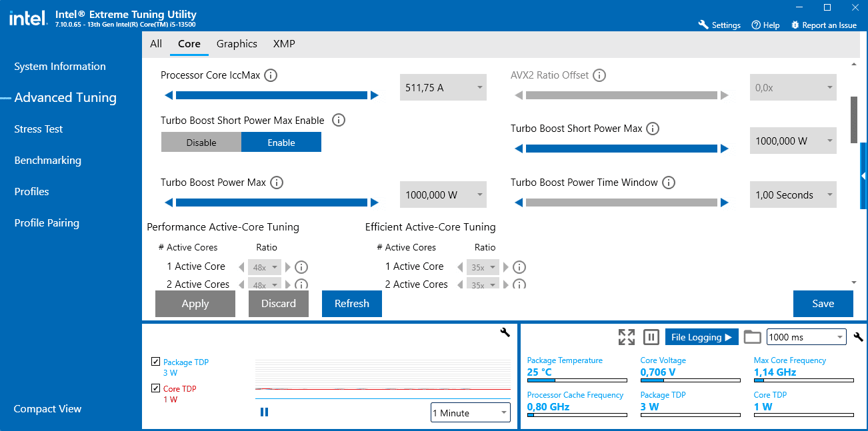The height and width of the screenshot is (431, 868).
Task: Expand the right side panel arrow
Action: (x=864, y=176)
